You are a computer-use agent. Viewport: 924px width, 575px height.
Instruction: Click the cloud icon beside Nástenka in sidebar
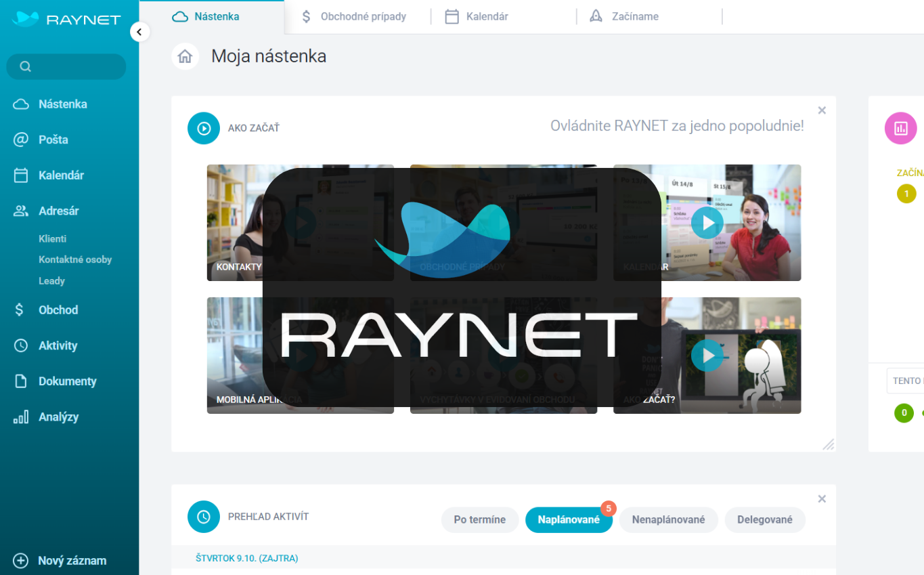pyautogui.click(x=21, y=104)
